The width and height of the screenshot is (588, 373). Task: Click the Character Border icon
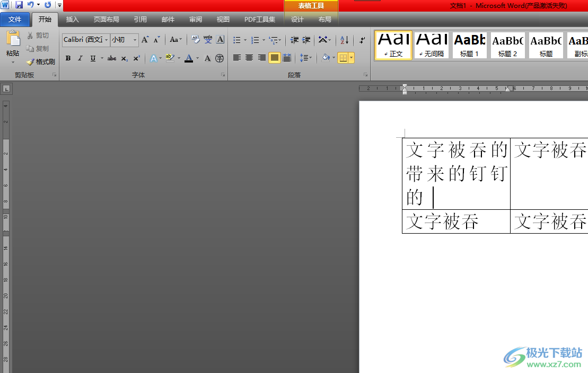point(221,39)
